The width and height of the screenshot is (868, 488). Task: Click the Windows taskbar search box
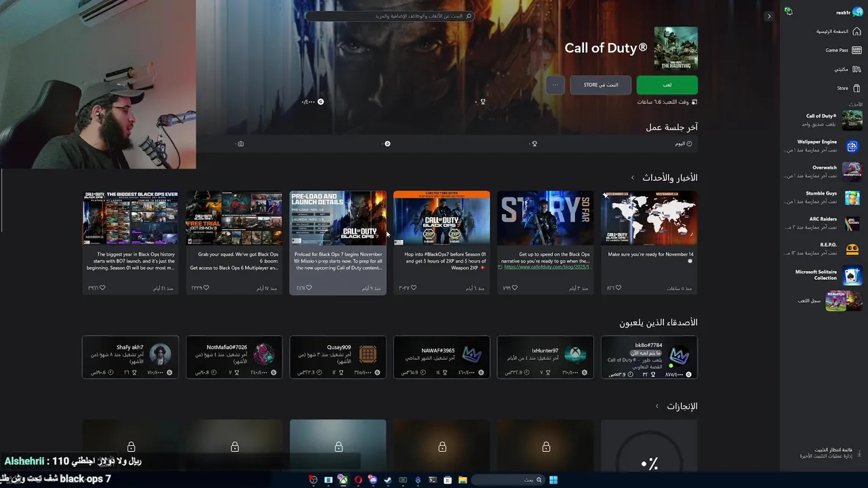[508, 480]
